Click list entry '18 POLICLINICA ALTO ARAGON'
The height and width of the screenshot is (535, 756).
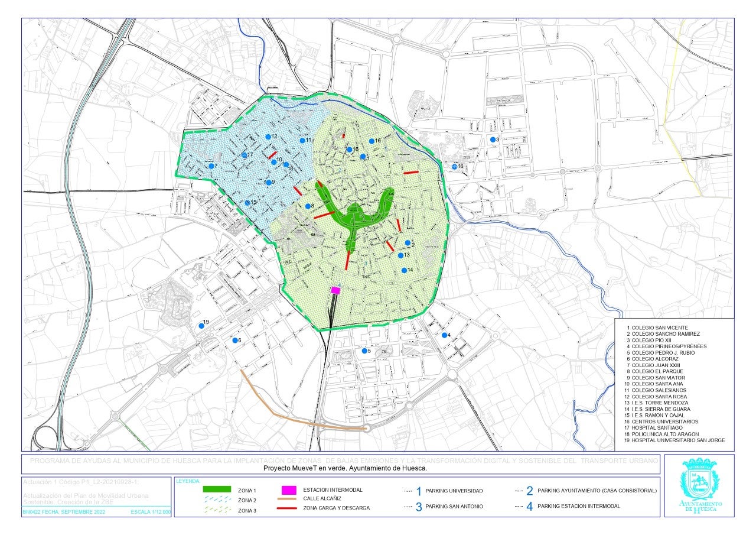[x=661, y=434]
